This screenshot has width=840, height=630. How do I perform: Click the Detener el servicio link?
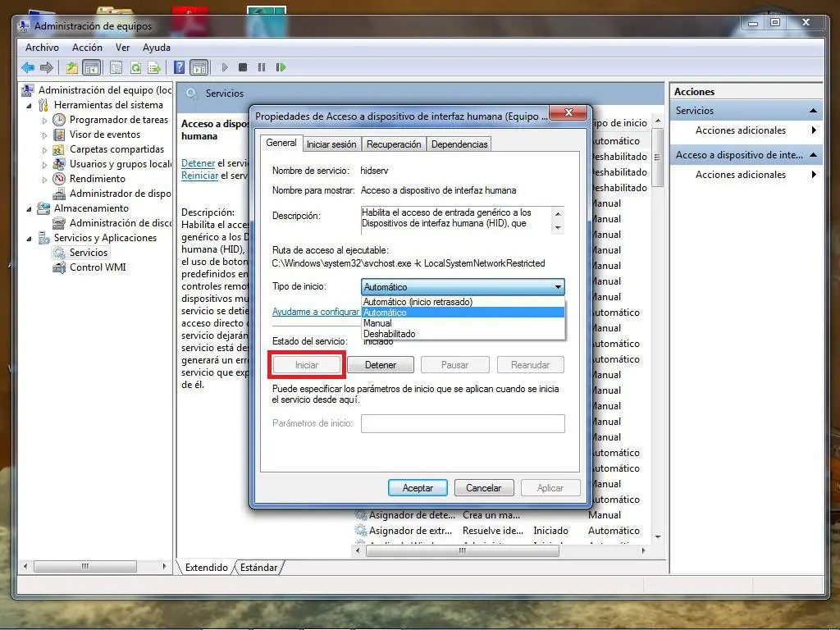click(x=198, y=163)
